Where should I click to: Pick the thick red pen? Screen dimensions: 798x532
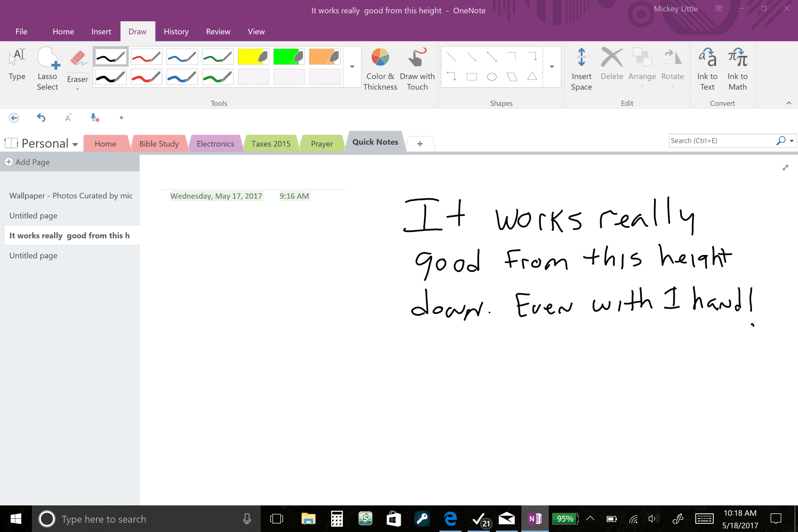pos(146,77)
